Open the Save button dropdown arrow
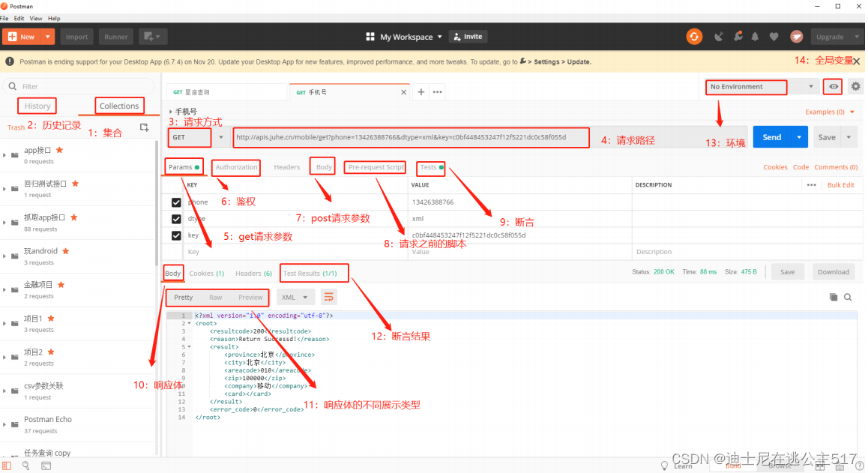The width and height of the screenshot is (868, 473). [x=849, y=137]
